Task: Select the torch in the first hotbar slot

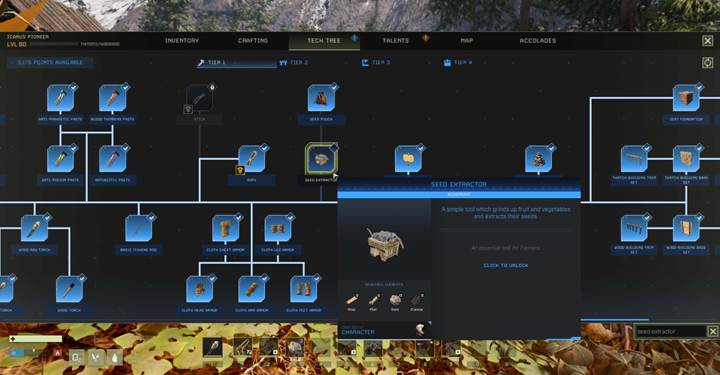Action: 213,348
